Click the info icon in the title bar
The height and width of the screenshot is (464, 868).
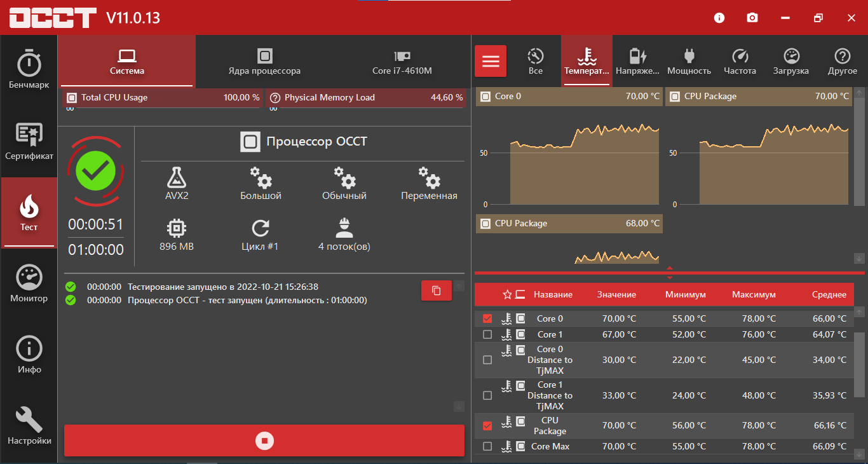click(x=719, y=18)
